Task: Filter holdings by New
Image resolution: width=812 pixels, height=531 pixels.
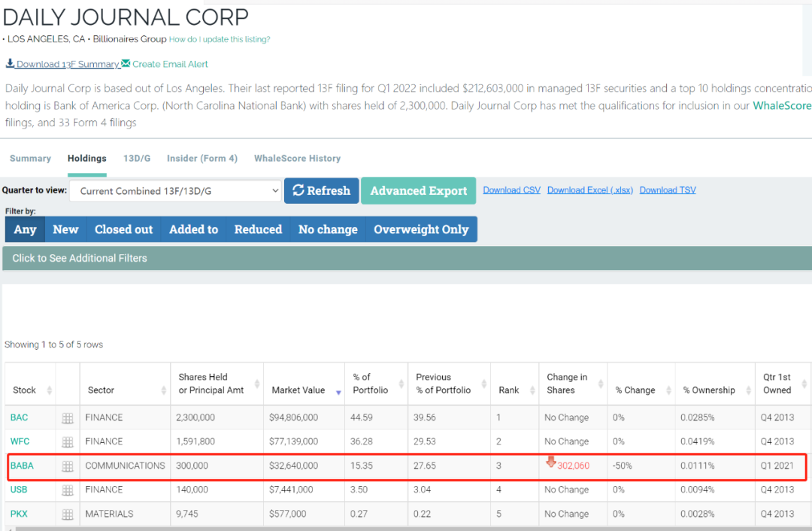Action: 65,229
